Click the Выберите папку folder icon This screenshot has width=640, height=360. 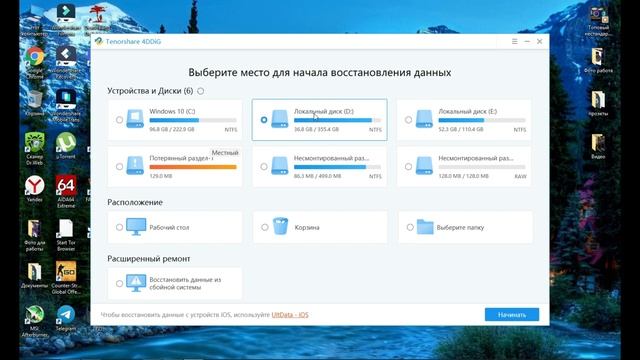coord(425,227)
